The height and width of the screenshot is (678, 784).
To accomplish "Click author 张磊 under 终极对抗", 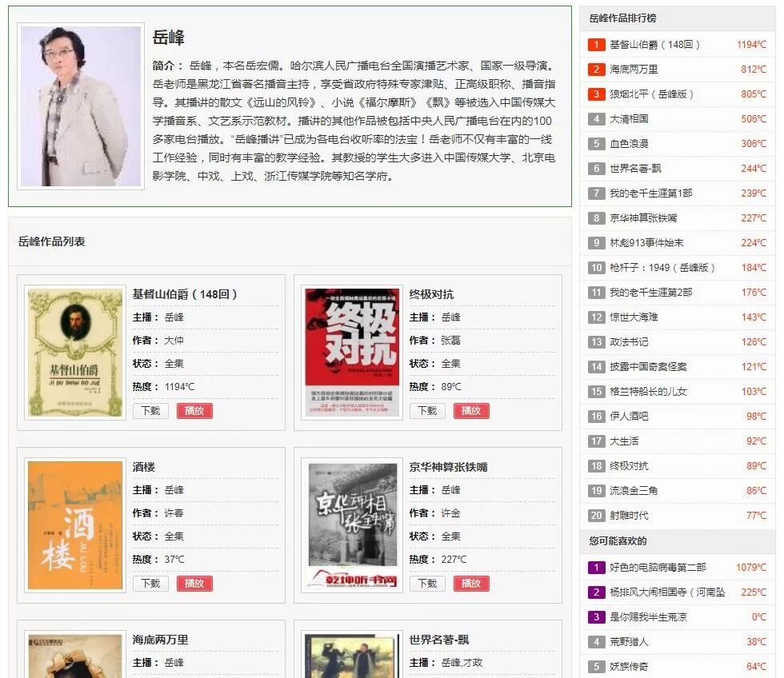I will click(x=450, y=341).
